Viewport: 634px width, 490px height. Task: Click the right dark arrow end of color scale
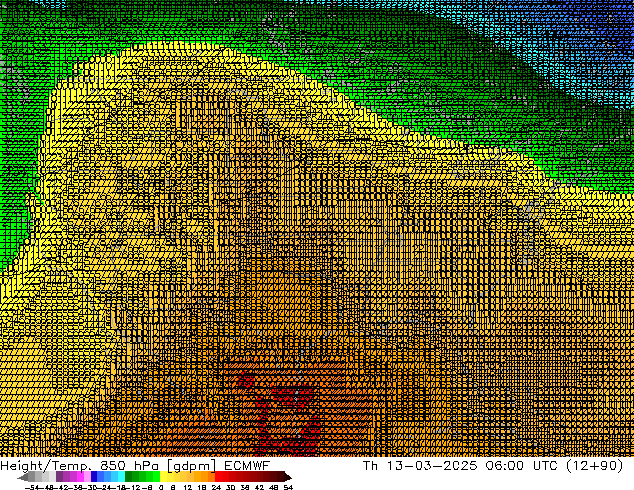[288, 477]
